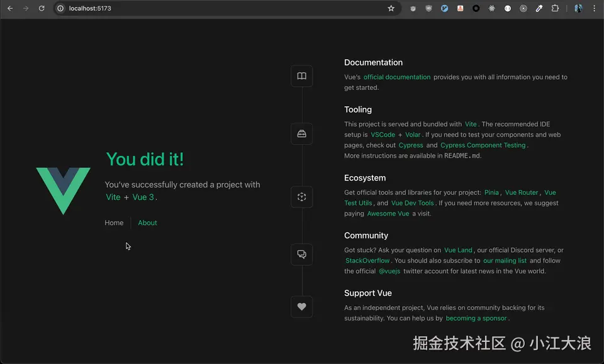Open the browser extensions puzzle icon

click(x=556, y=9)
